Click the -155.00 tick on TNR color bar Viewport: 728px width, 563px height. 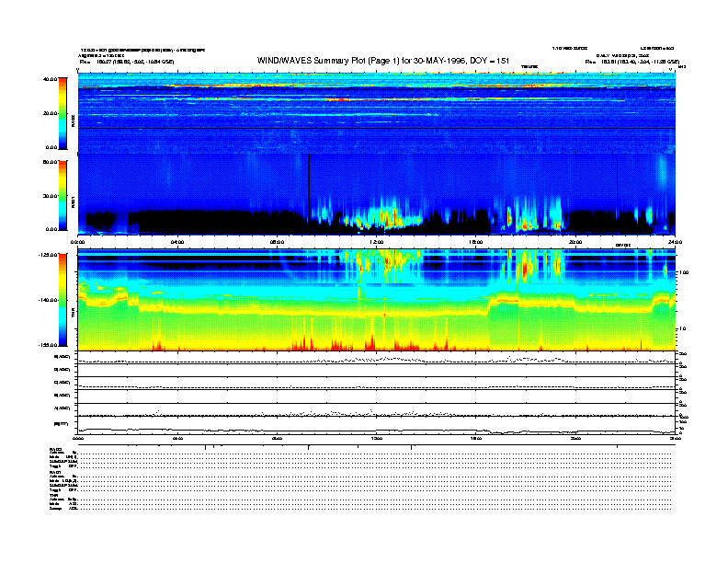pos(48,345)
